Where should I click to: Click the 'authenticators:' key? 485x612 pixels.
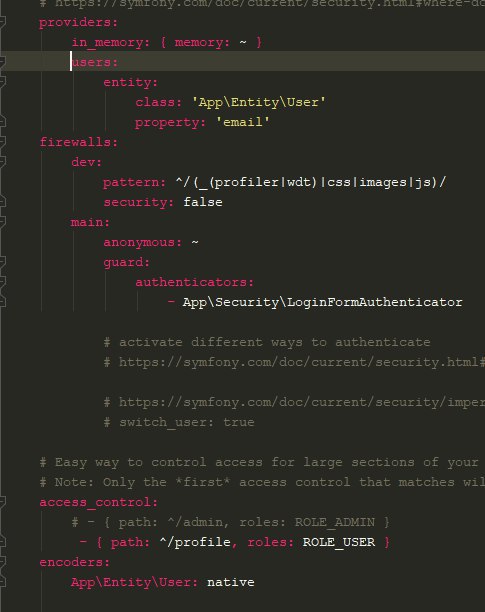[195, 282]
